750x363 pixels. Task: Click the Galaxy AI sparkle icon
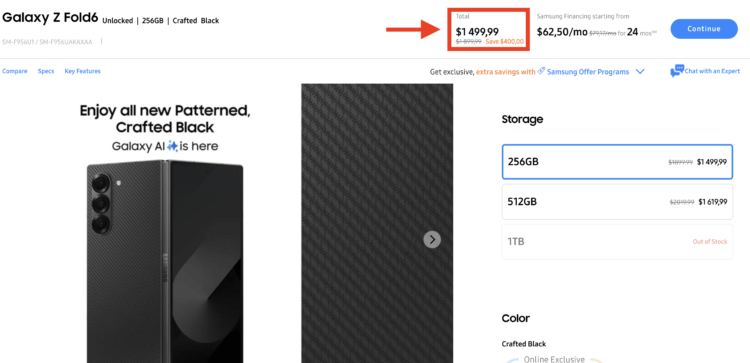tap(173, 146)
